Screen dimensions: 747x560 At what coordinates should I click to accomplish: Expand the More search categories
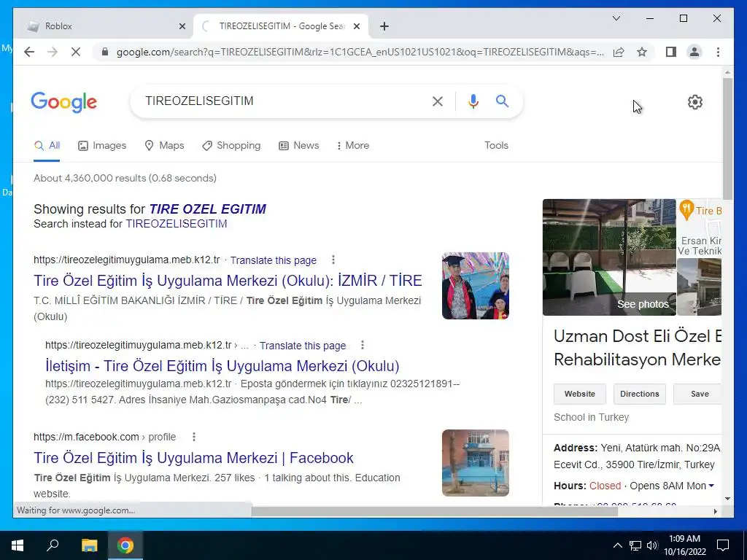point(353,146)
